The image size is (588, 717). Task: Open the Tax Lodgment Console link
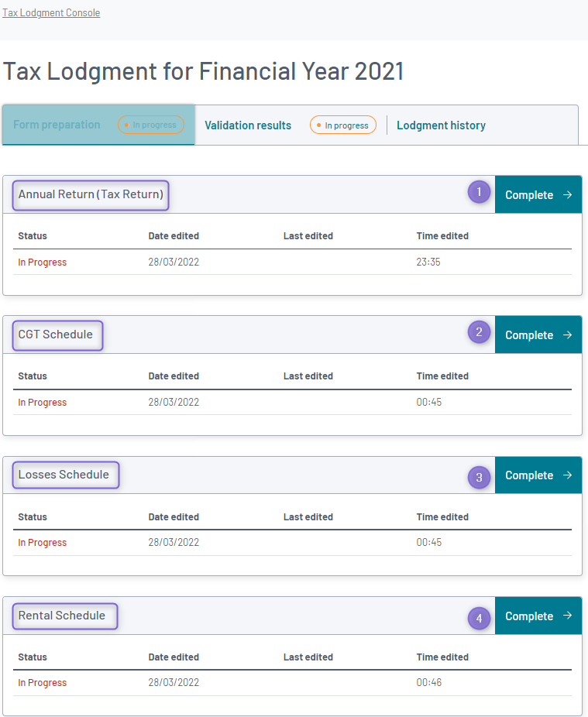click(50, 12)
